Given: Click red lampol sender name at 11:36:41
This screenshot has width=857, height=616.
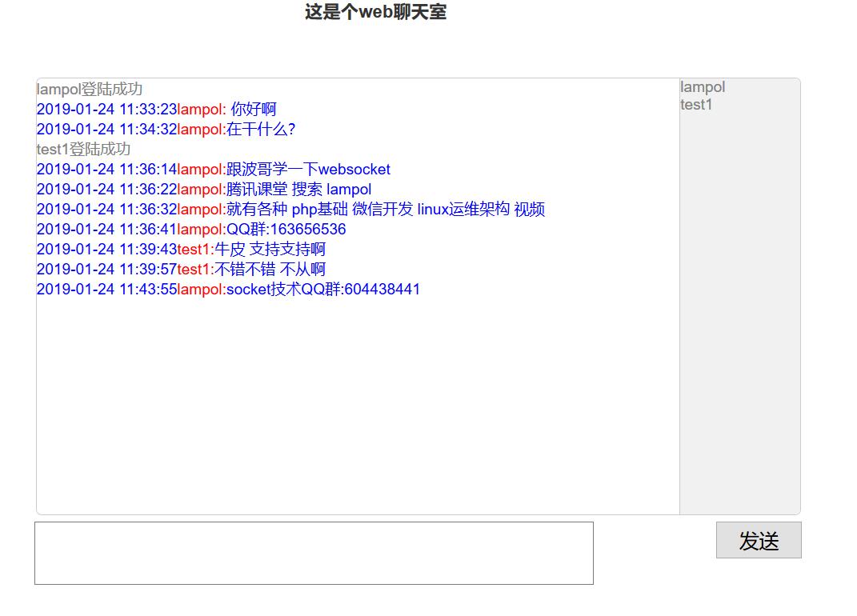Looking at the screenshot, I should click(201, 230).
